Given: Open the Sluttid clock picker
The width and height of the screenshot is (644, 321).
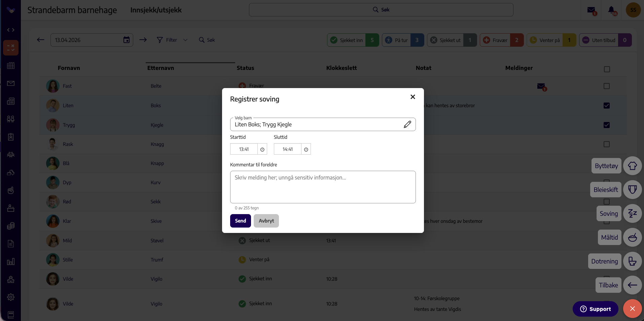Looking at the screenshot, I should [306, 149].
